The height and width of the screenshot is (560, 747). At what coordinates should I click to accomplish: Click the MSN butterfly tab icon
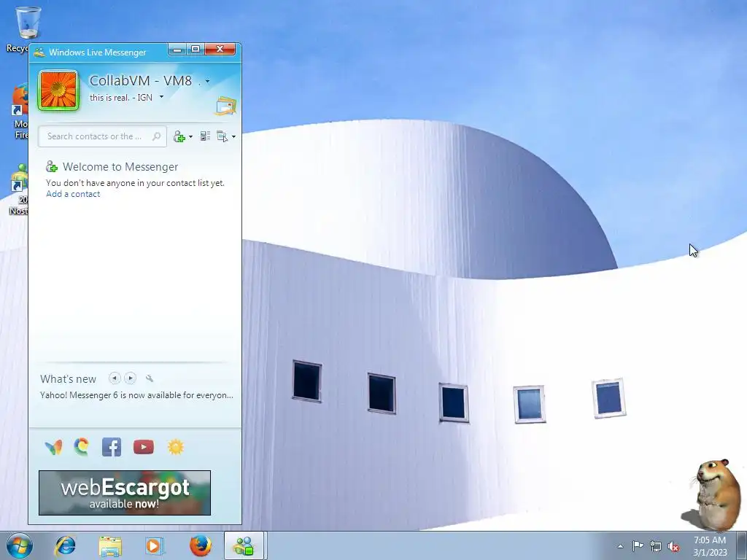pyautogui.click(x=53, y=447)
